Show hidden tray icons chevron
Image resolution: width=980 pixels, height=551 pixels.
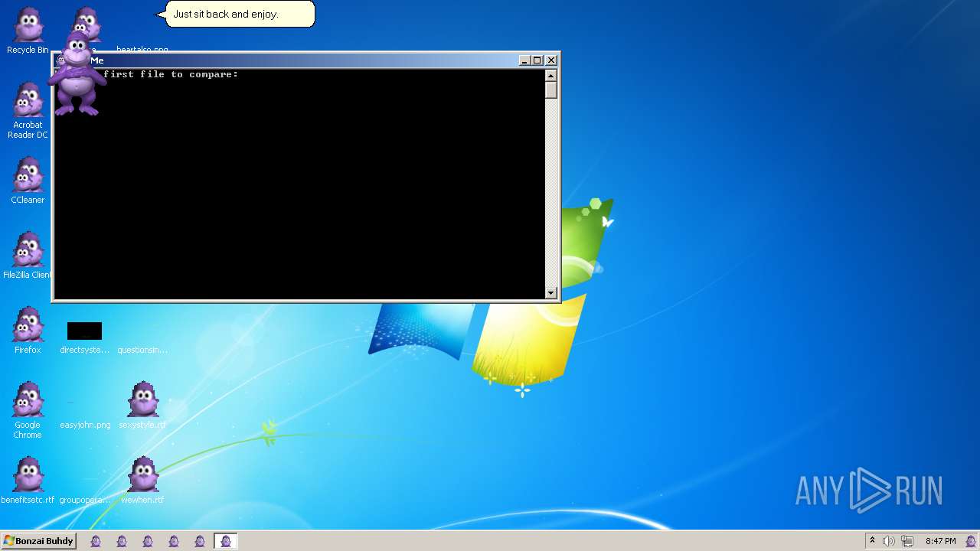point(871,541)
